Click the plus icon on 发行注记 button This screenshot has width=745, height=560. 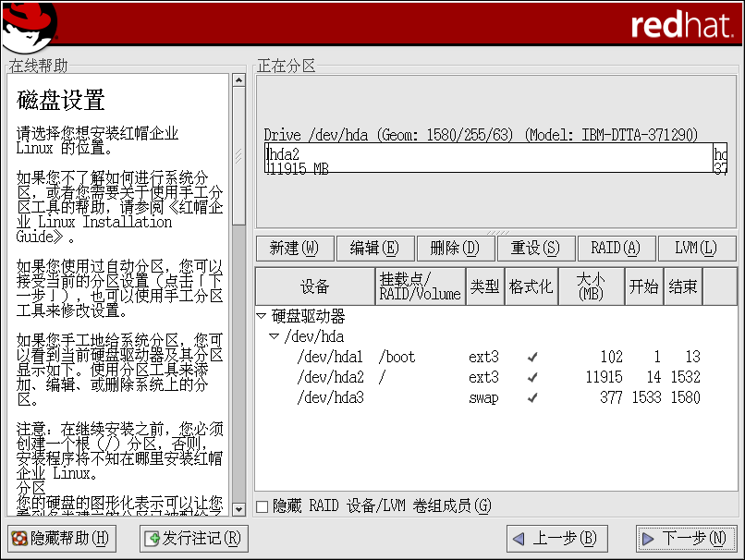(152, 539)
